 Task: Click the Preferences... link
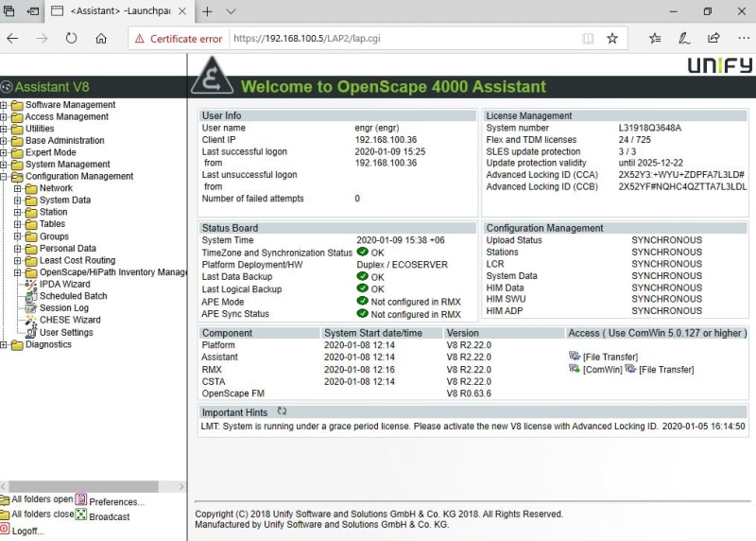coord(116,502)
